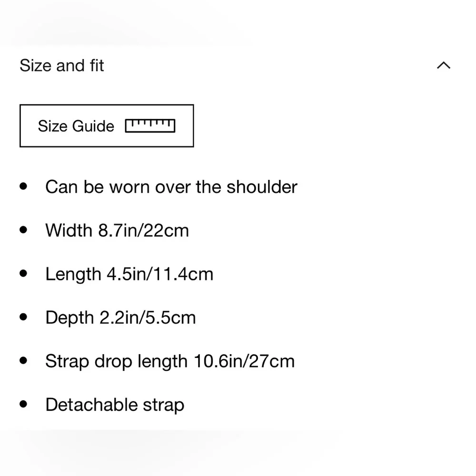Click the ruler icon in Size Guide
Viewport: 476px width, 476px height.
150,126
